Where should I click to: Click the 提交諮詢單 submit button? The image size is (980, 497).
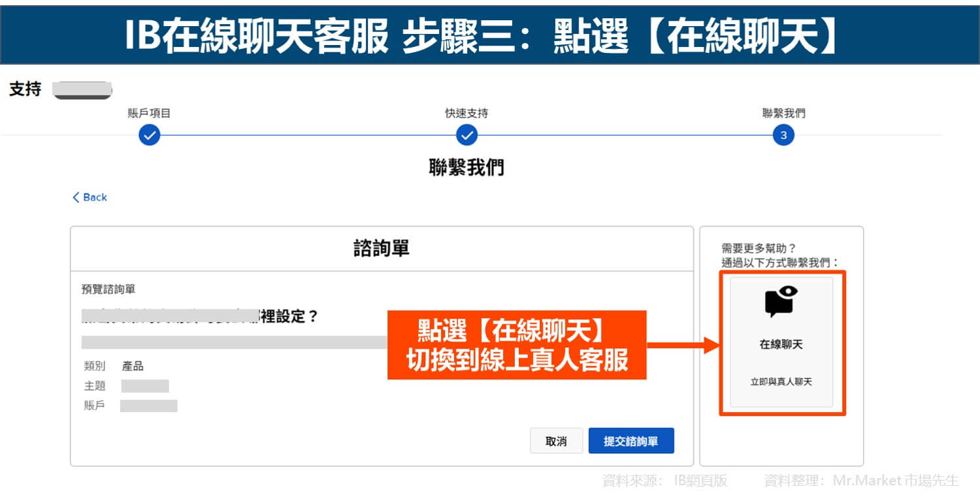tap(631, 441)
